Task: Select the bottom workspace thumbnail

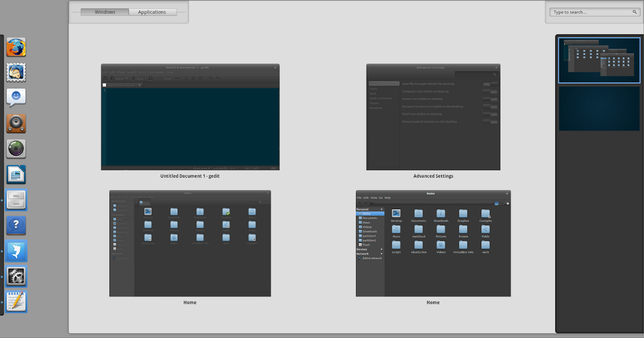Action: [x=599, y=109]
